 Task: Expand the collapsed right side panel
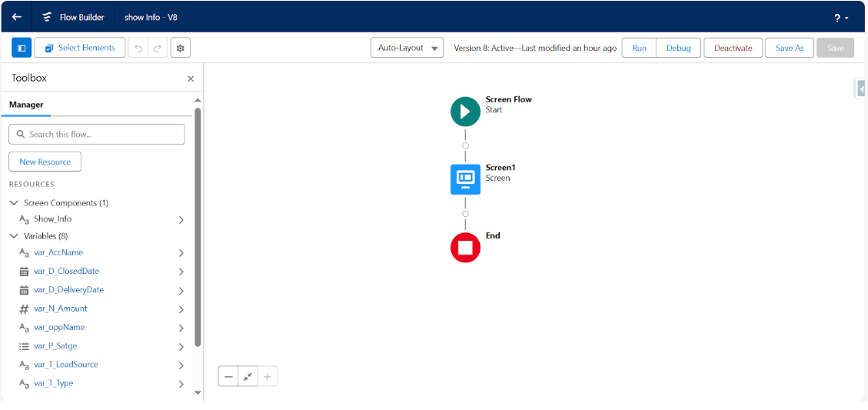click(861, 88)
